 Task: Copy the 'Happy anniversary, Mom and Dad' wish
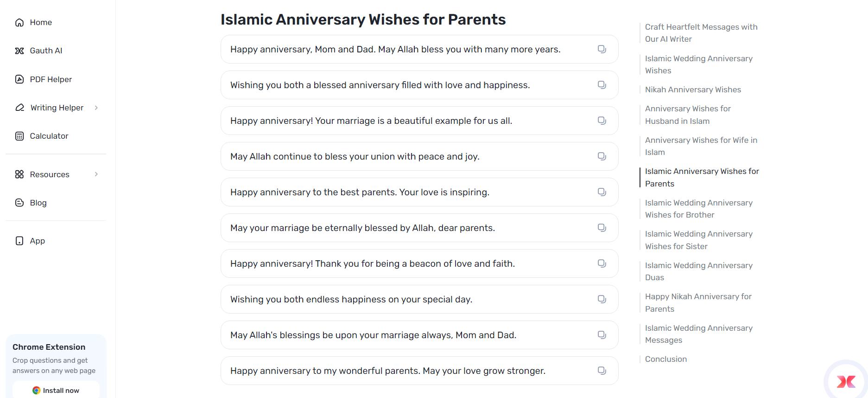coord(602,49)
